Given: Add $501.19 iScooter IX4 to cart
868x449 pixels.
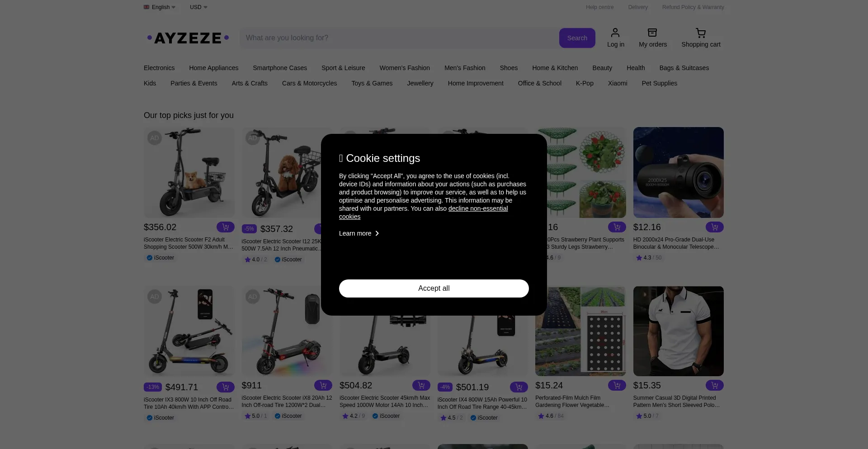Looking at the screenshot, I should click(519, 387).
